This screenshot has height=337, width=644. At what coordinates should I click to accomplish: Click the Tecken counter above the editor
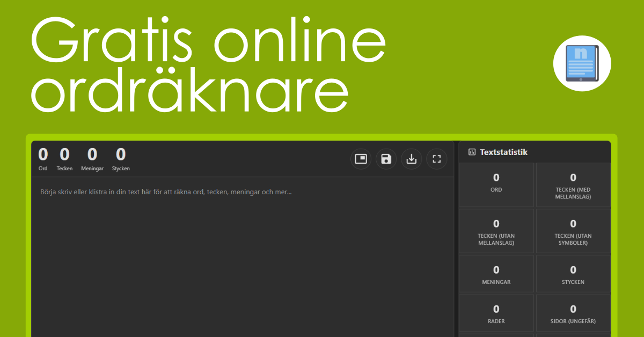coord(64,159)
